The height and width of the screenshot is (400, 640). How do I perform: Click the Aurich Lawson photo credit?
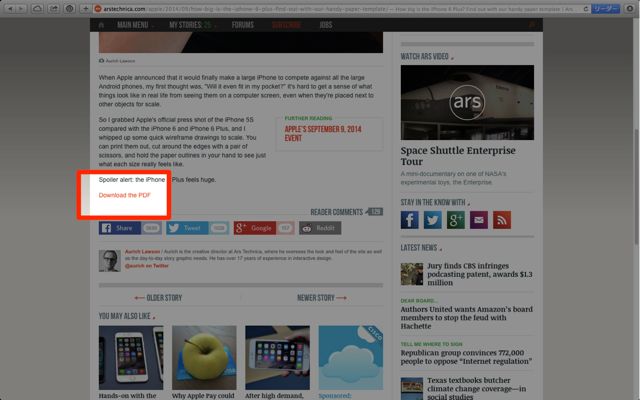120,61
